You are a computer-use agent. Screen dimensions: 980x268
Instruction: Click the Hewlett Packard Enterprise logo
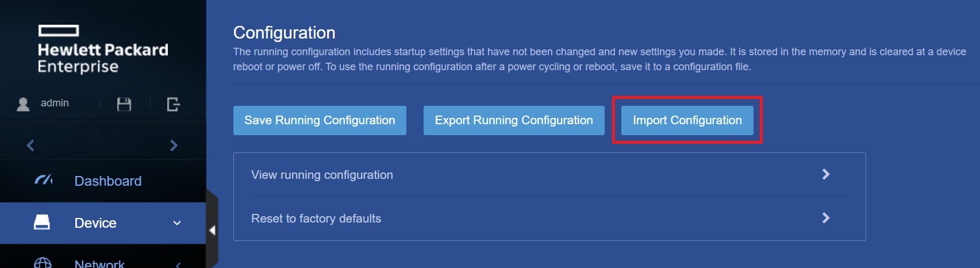(x=103, y=49)
